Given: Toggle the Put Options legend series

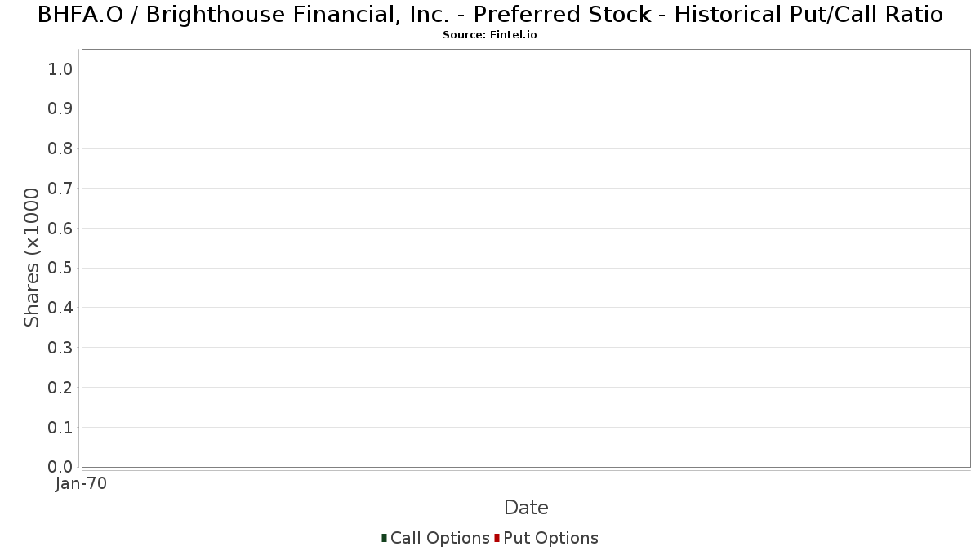Looking at the screenshot, I should coord(550,538).
